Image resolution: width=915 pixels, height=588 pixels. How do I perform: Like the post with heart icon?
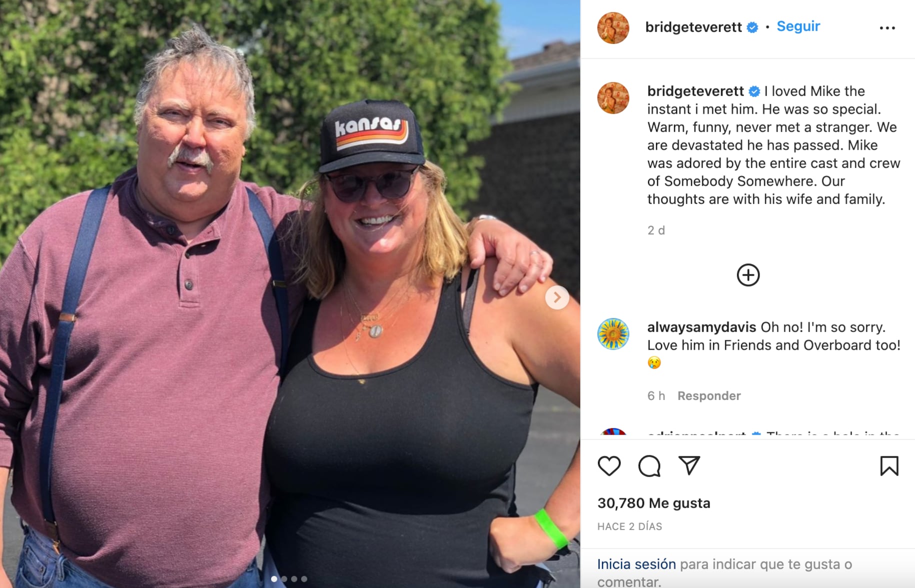pyautogui.click(x=609, y=466)
